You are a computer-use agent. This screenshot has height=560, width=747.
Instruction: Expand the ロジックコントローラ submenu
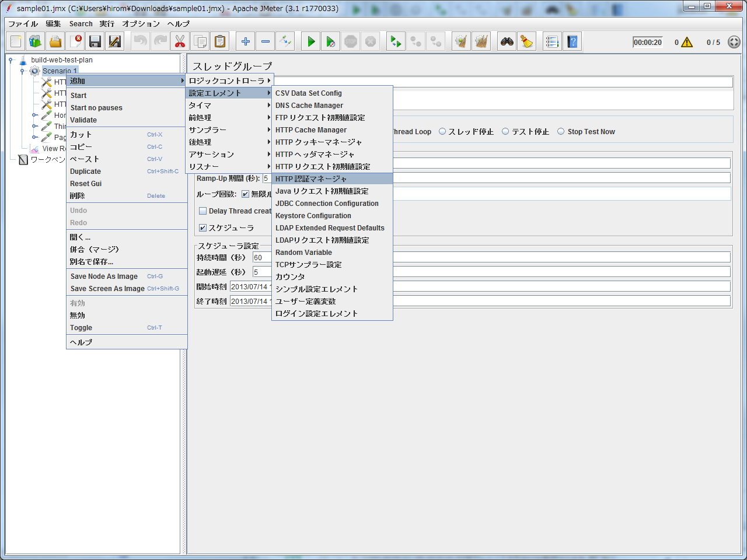pos(229,81)
